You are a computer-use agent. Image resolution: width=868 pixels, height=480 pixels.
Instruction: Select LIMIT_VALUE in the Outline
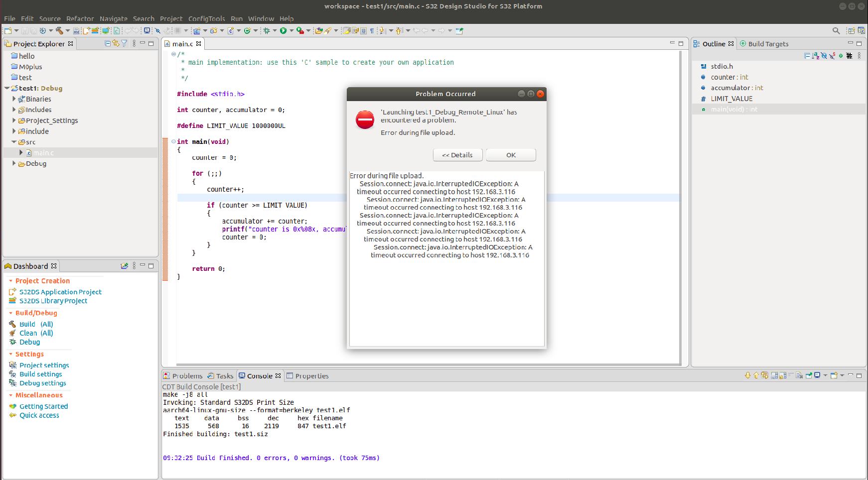click(731, 99)
